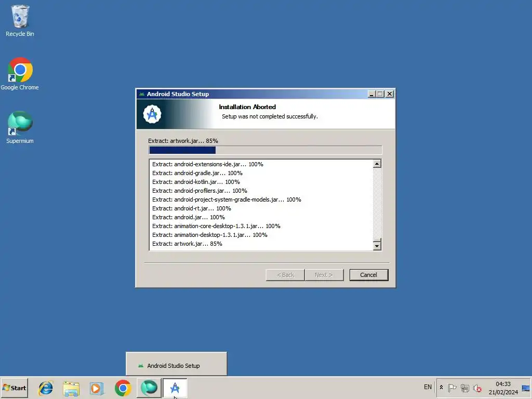Click the Android Studio Setup taskbar button
The image size is (532, 399).
175,388
